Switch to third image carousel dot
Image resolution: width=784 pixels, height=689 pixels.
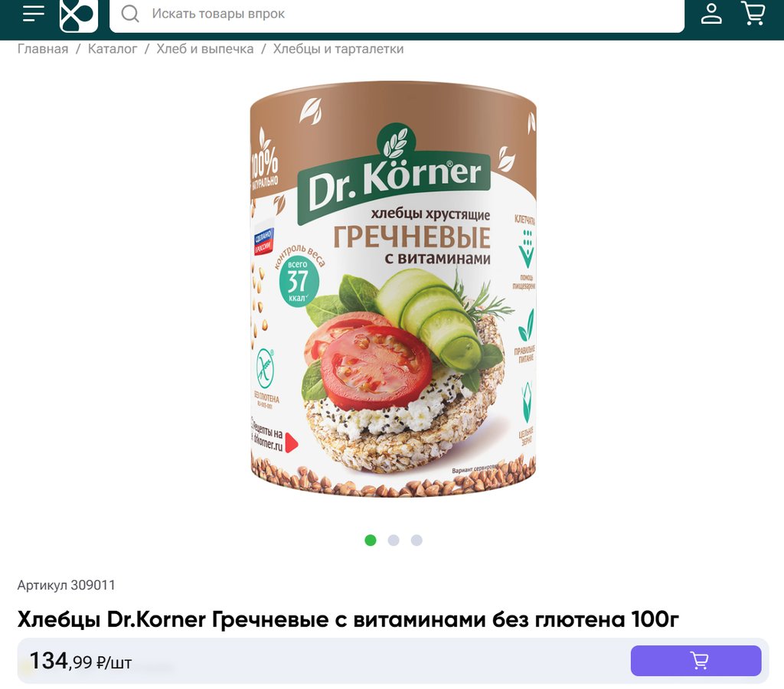click(416, 540)
